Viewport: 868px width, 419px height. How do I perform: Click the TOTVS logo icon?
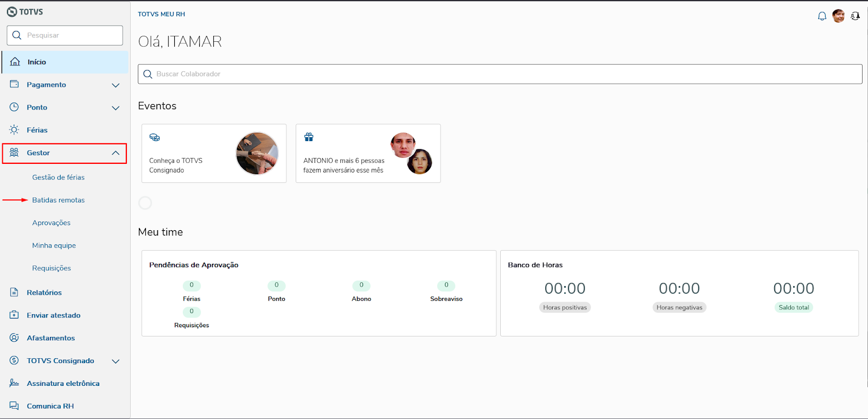pyautogui.click(x=11, y=11)
